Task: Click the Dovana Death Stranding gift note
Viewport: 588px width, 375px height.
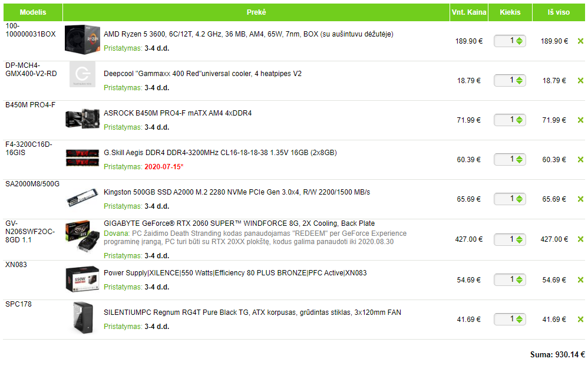Action: tap(255, 238)
